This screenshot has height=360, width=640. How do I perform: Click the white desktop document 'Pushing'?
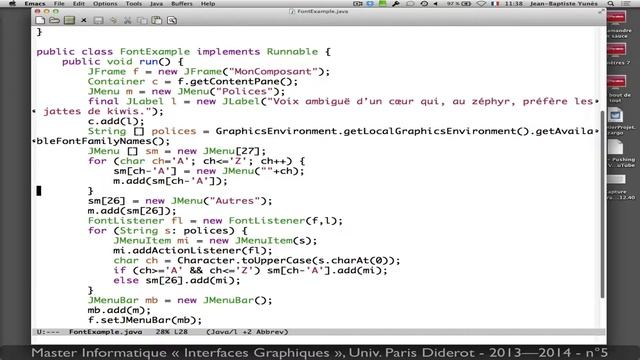click(616, 147)
